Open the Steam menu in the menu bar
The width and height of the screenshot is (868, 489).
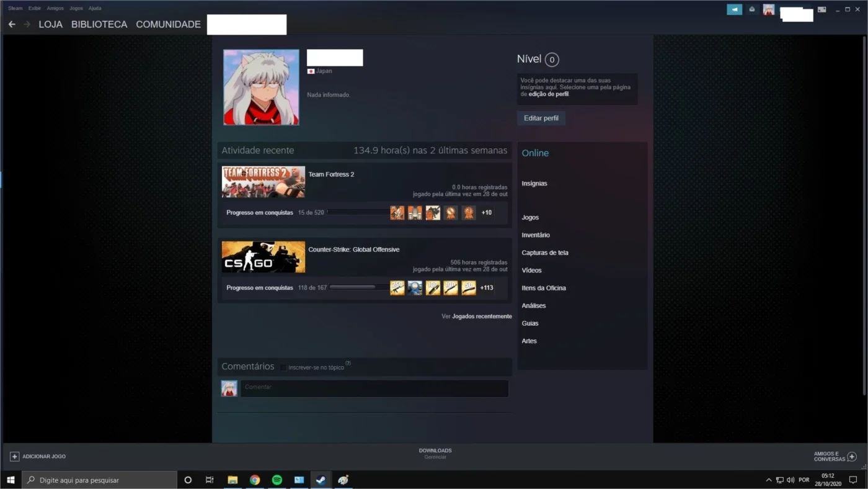(x=15, y=8)
